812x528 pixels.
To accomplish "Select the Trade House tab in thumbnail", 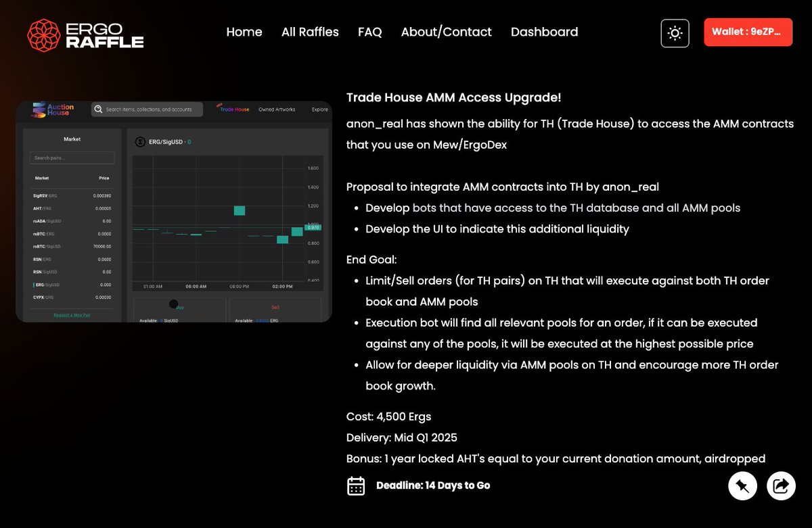I will click(x=234, y=110).
